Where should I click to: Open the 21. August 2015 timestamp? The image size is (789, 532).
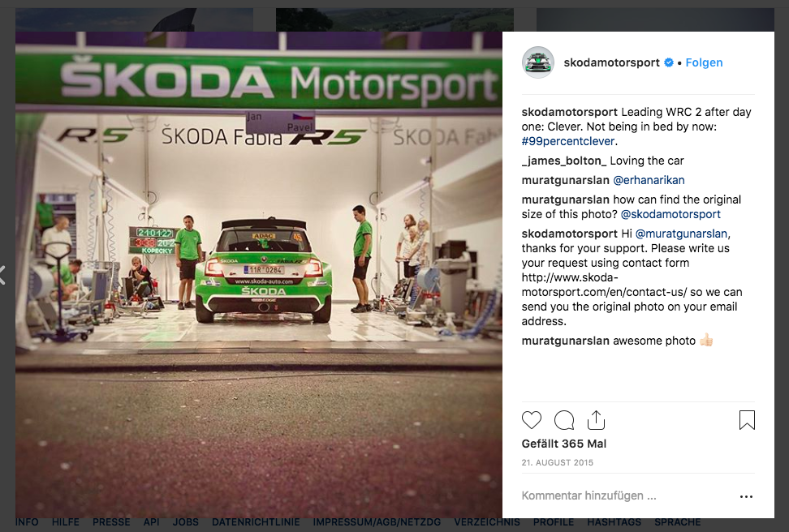click(x=557, y=462)
